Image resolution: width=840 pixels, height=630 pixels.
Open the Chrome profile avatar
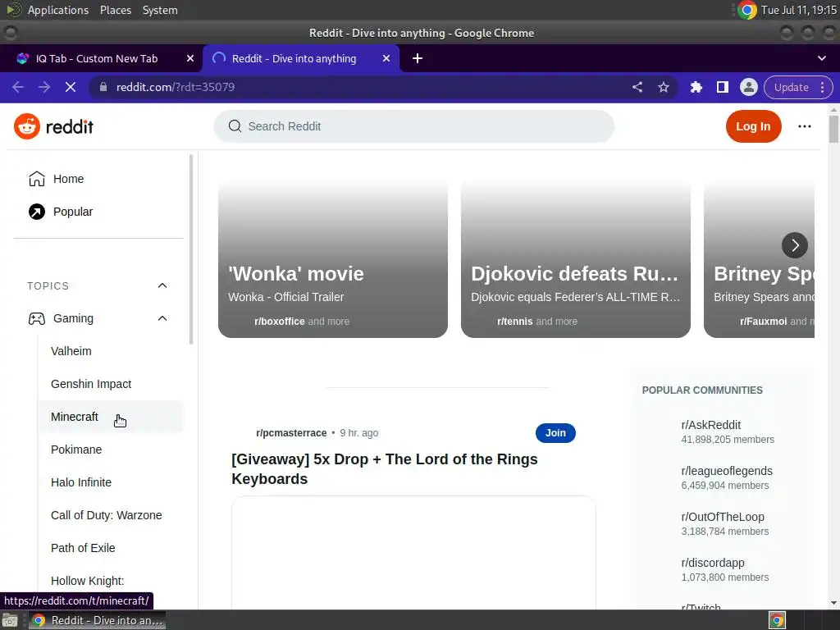point(748,87)
